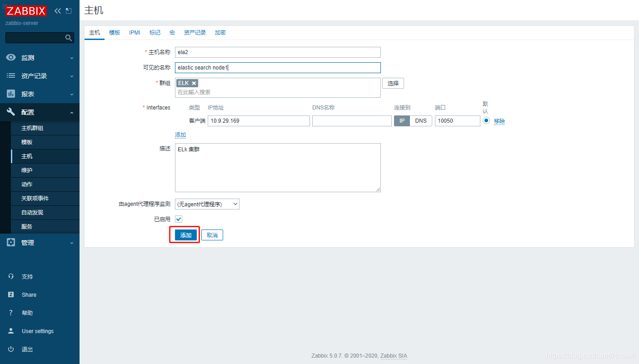Screen dimensions: 639x364
Task: Expand the 报表 menu section
Action: tap(72, 94)
